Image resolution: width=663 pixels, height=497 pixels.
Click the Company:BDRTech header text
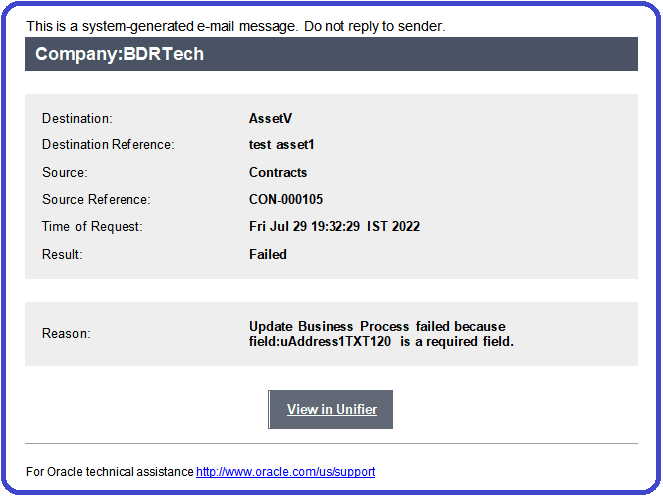(120, 54)
